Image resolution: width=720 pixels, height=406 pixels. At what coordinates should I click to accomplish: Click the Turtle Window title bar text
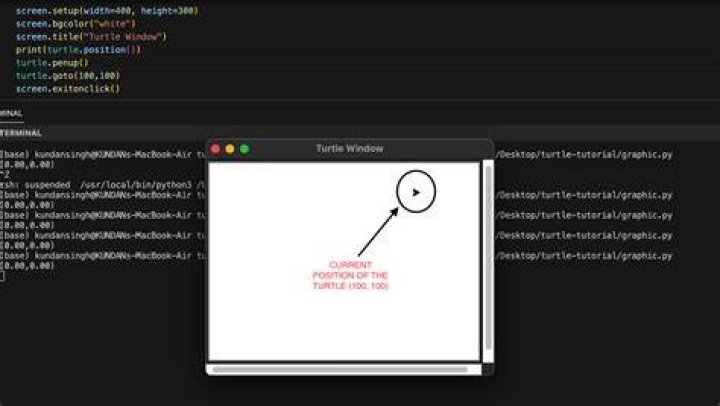349,148
